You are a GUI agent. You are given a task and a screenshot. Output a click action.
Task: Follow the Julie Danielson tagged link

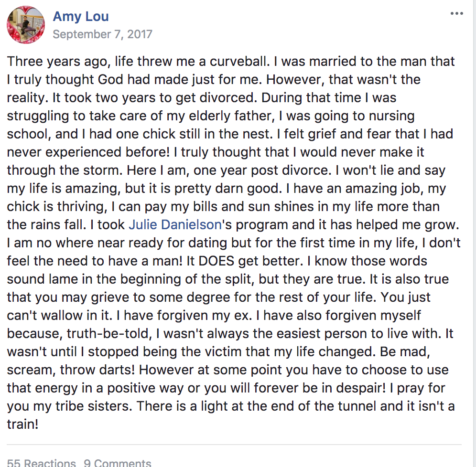[x=175, y=225]
